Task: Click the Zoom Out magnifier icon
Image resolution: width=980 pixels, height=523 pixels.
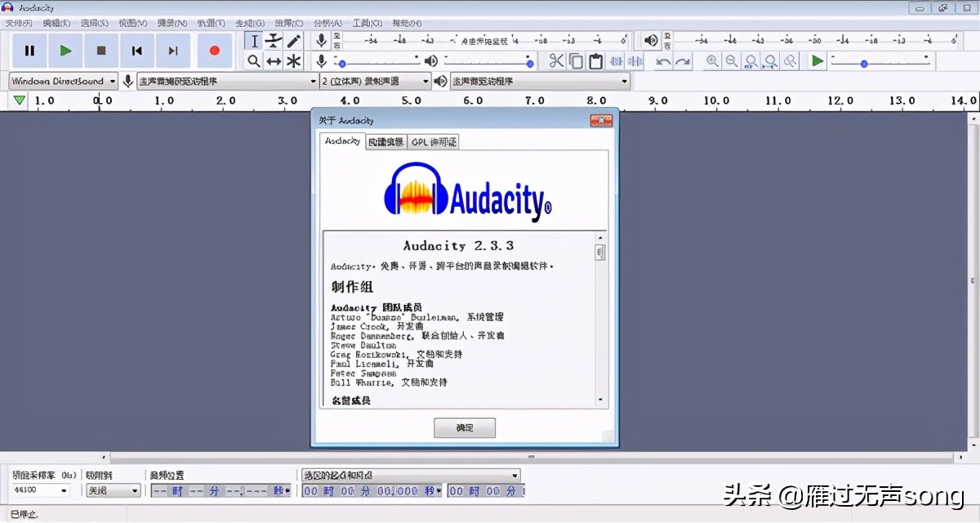Action: [x=732, y=61]
